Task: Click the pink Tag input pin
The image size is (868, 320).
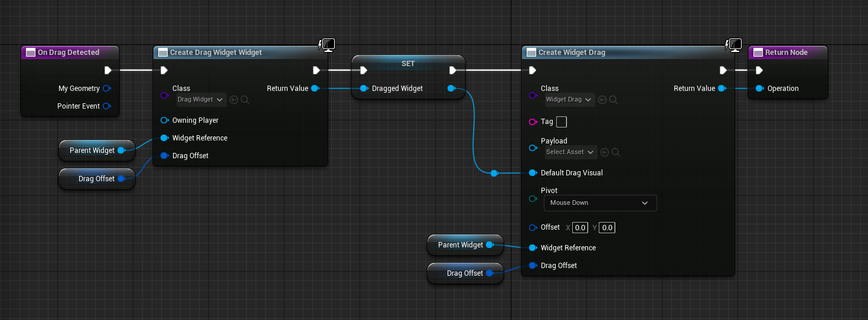Action: [x=533, y=122]
